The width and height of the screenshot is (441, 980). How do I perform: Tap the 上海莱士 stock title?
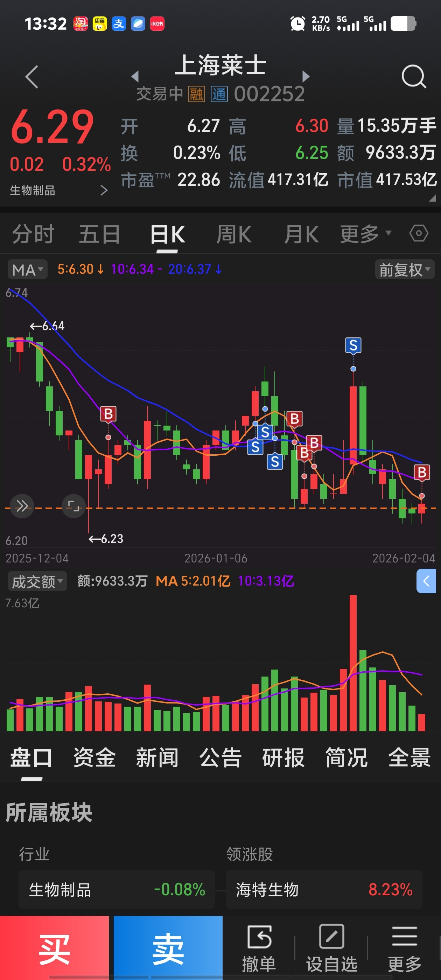point(220,65)
